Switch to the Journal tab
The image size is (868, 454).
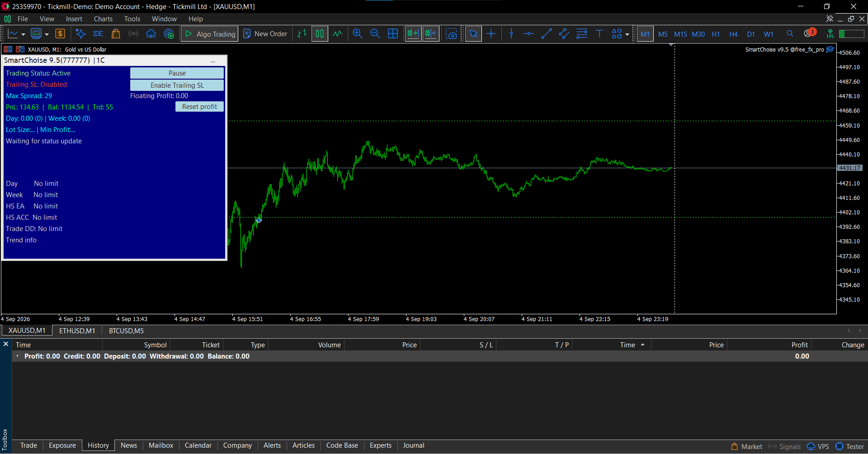coord(414,445)
